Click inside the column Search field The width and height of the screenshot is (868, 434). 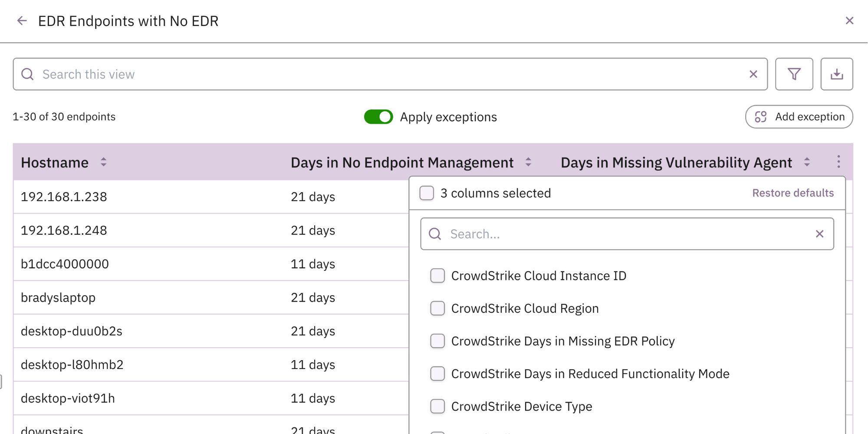point(564,234)
